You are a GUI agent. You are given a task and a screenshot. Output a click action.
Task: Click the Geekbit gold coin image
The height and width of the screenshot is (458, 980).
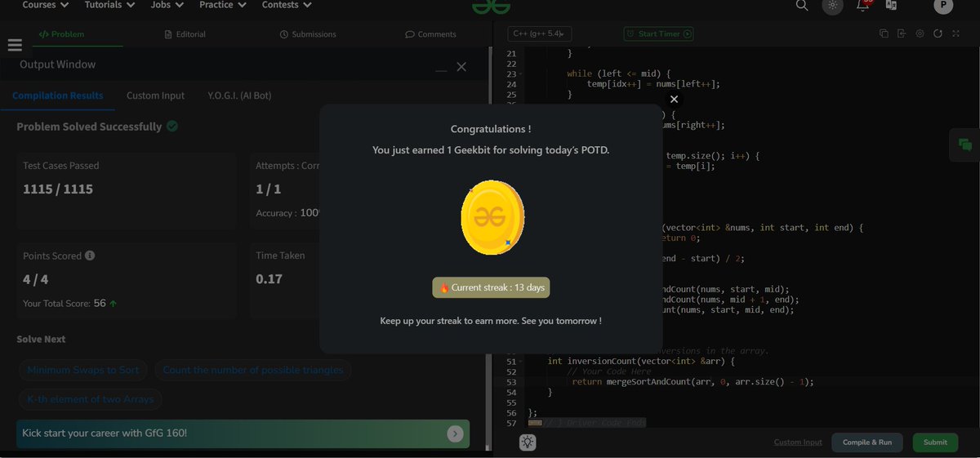(x=491, y=216)
